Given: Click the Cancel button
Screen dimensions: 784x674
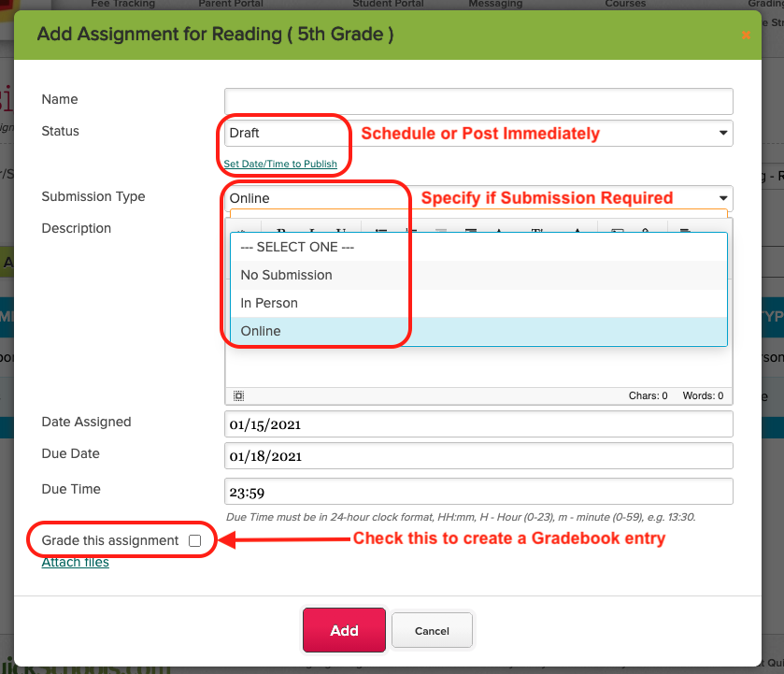Looking at the screenshot, I should [x=432, y=630].
